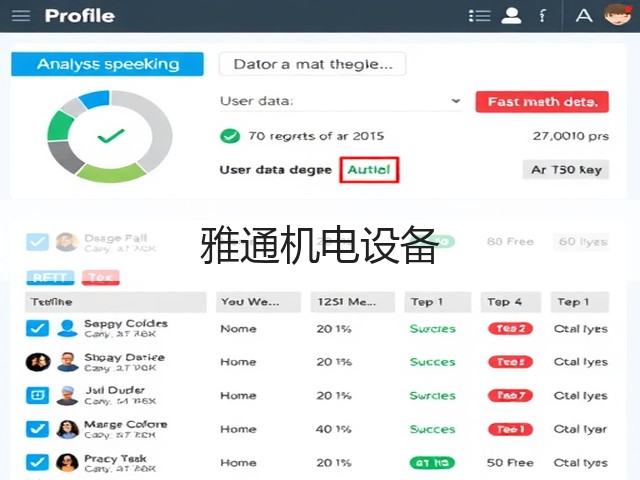Click '50 Free' in Pracy Task row

pyautogui.click(x=510, y=463)
